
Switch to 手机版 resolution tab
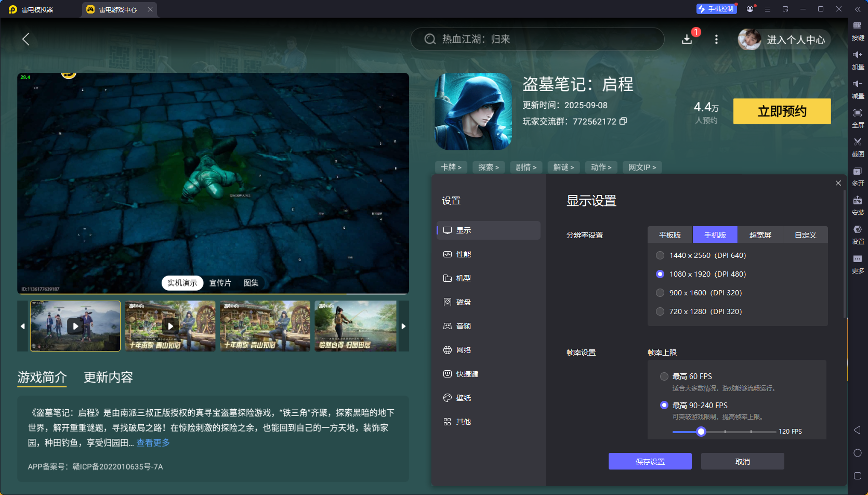(715, 235)
